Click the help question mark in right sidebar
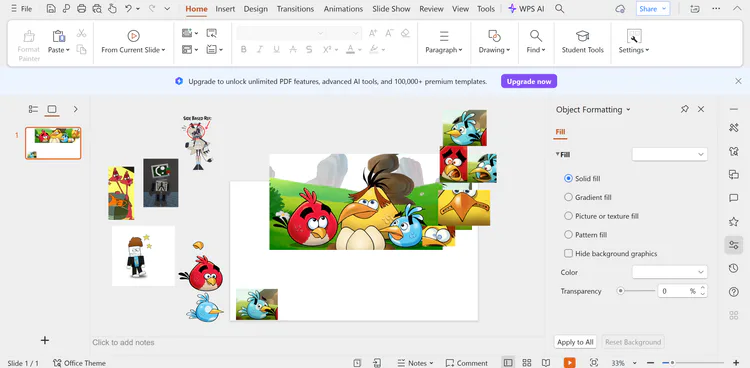 733,292
